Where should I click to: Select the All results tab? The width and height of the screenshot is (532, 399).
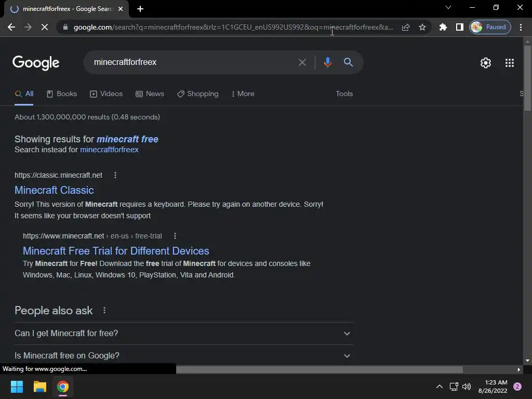(x=24, y=94)
